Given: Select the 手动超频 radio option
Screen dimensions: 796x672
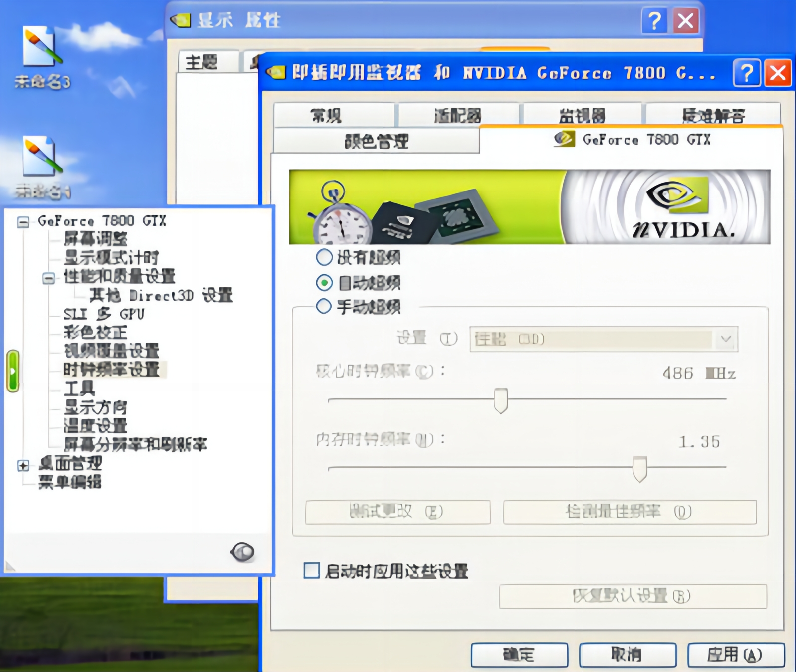Looking at the screenshot, I should (x=324, y=306).
